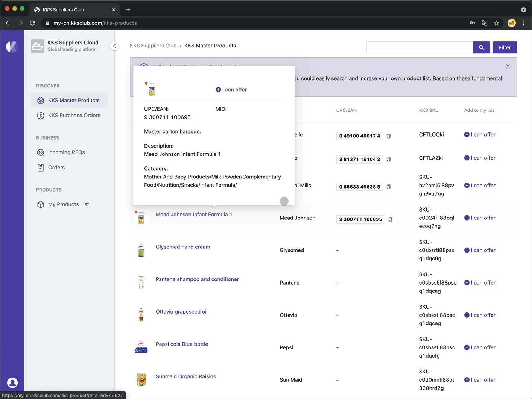Click I can offer for Mead Johnson row

point(480,218)
